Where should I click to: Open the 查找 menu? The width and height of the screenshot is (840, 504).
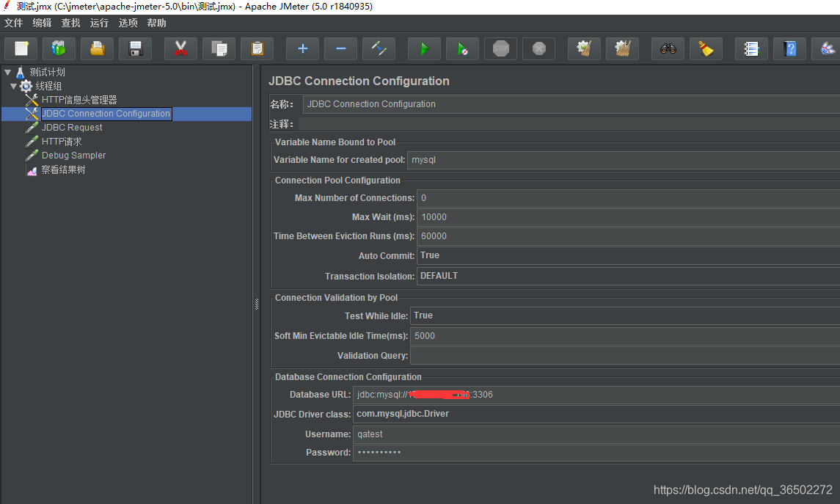click(70, 23)
